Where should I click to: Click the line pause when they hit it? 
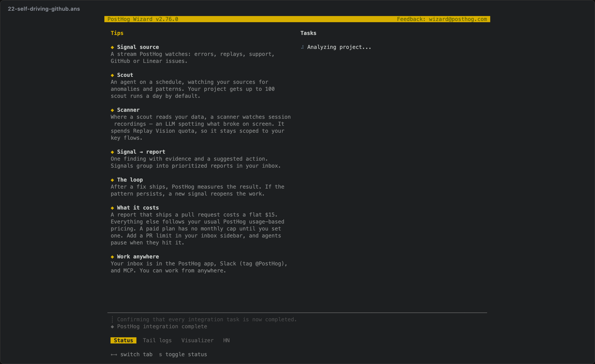(x=147, y=243)
